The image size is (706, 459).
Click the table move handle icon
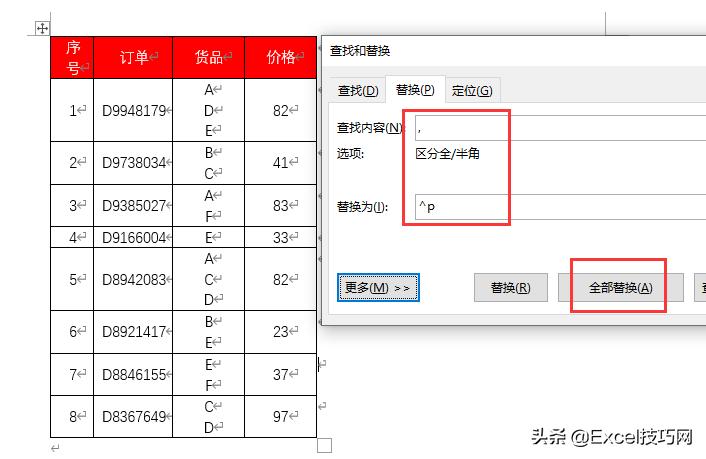42,28
